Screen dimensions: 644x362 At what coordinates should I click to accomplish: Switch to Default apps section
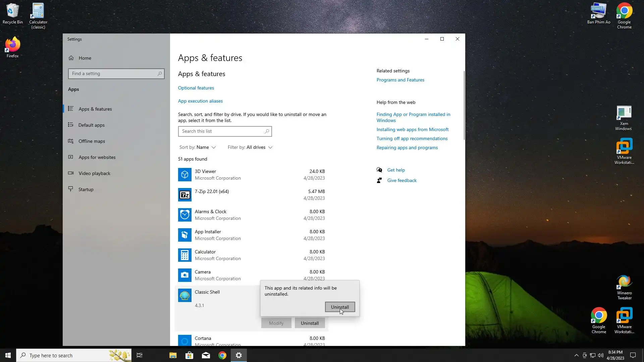coord(91,125)
